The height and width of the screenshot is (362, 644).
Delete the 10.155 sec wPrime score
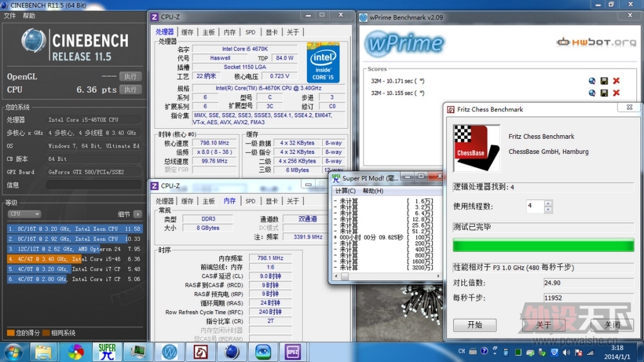pyautogui.click(x=616, y=93)
